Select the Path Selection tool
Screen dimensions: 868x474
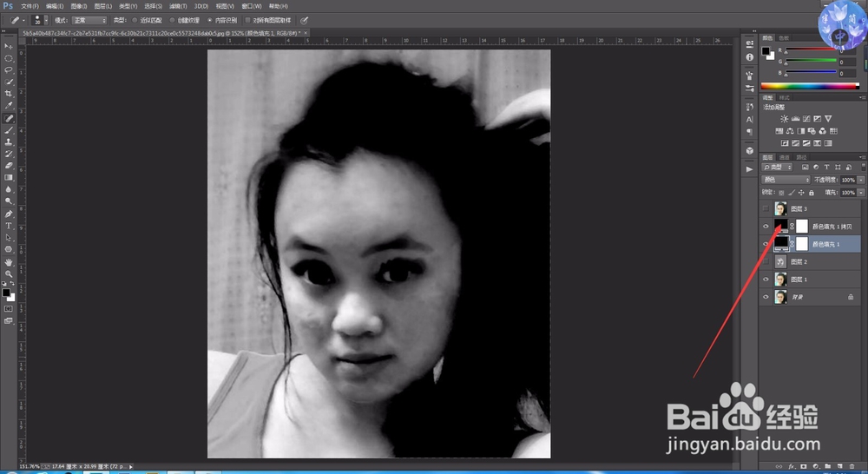(x=9, y=238)
